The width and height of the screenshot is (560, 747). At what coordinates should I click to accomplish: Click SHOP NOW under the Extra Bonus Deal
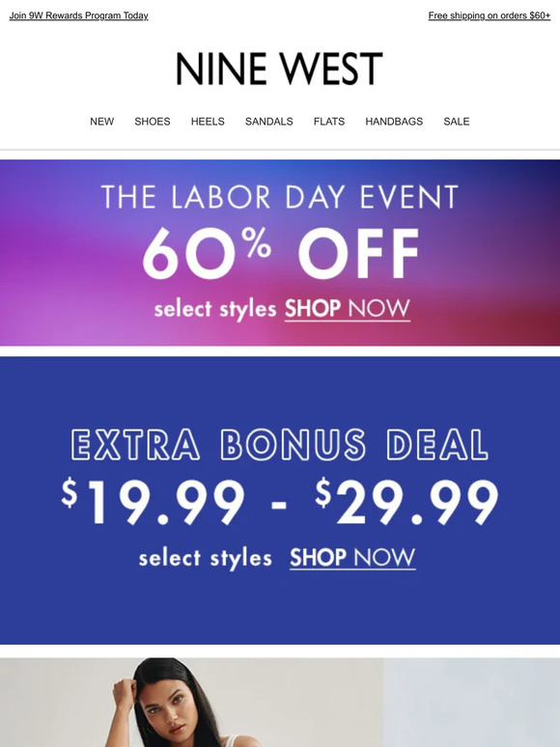tap(352, 558)
